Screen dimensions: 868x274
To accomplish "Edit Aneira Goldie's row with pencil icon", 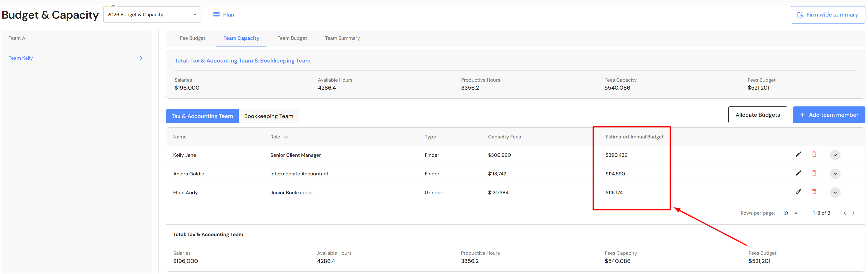I will 798,173.
